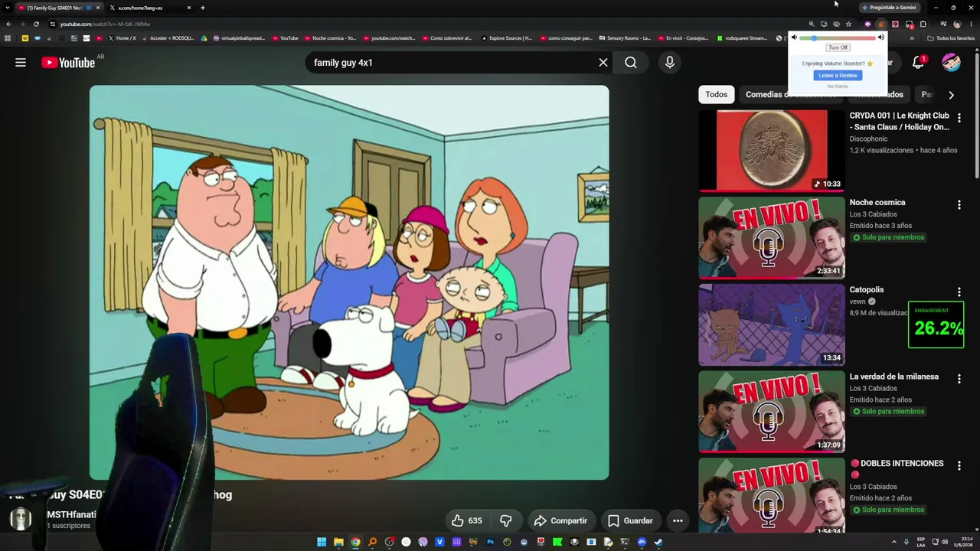
Task: Open the Catopolis video thumbnail
Action: click(x=772, y=324)
